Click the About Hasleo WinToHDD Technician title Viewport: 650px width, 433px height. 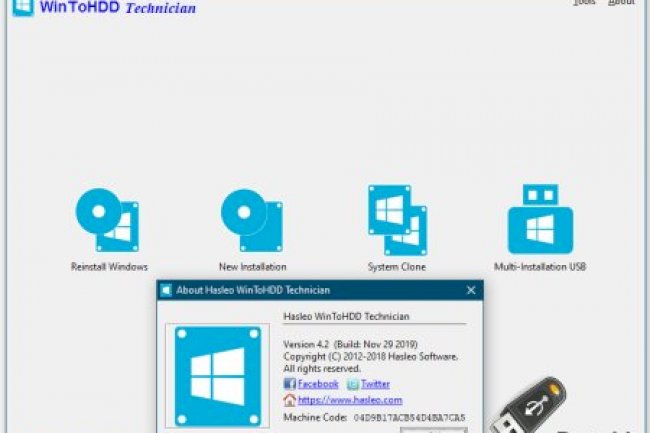pyautogui.click(x=253, y=290)
